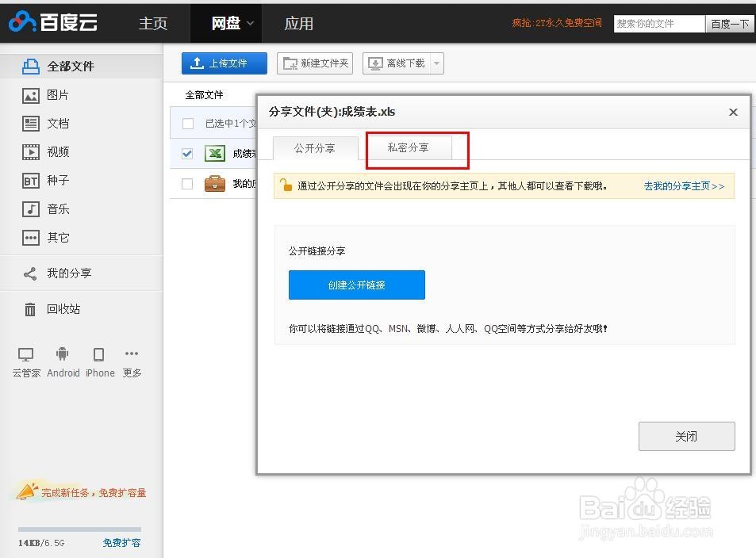Open the 离线下载 dropdown arrow

(x=435, y=63)
